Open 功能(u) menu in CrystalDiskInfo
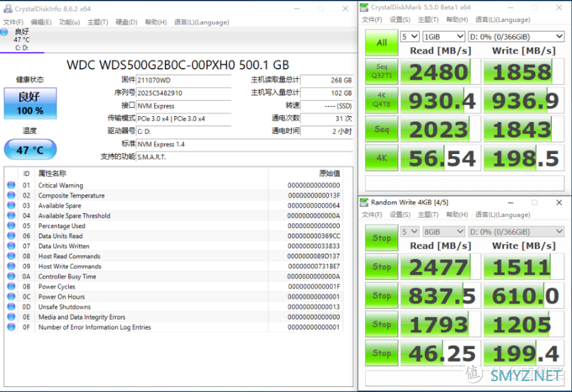Screen dimensions: 572x392 69,22
